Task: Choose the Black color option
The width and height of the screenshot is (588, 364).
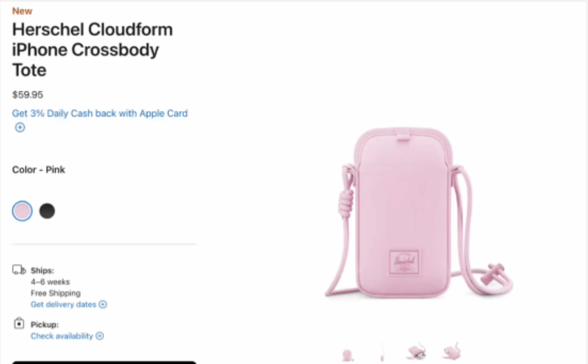Action: tap(47, 211)
